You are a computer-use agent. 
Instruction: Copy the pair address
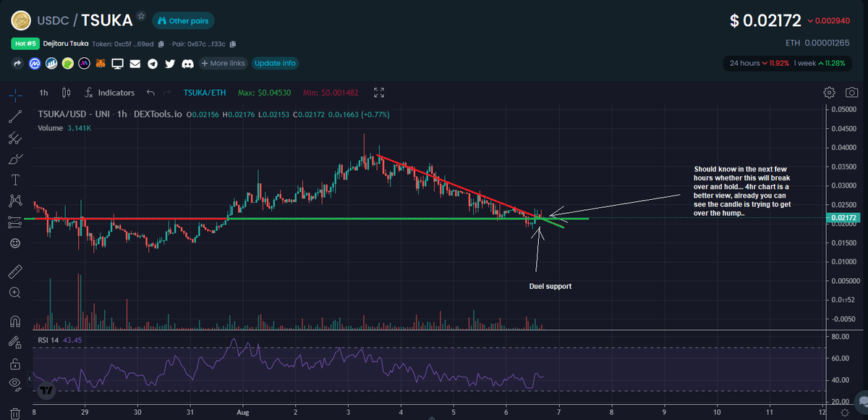pyautogui.click(x=234, y=43)
